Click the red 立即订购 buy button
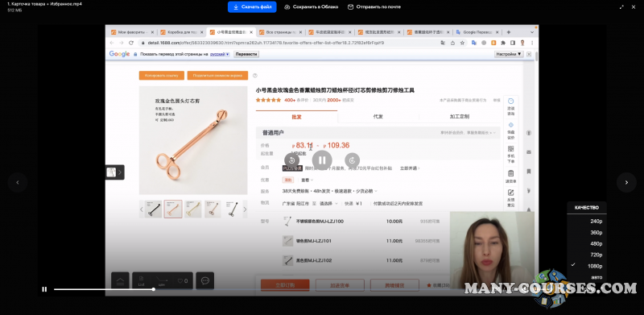The width and height of the screenshot is (644, 315). [285, 285]
